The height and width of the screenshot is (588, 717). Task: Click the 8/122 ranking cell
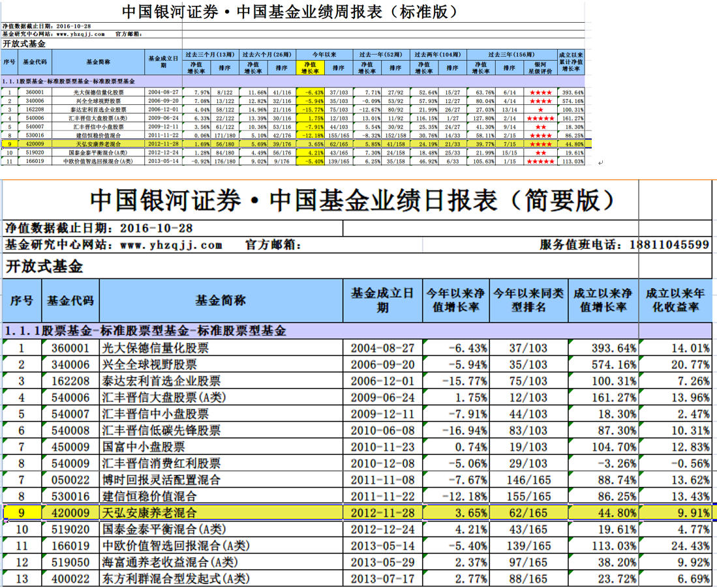pyautogui.click(x=225, y=93)
